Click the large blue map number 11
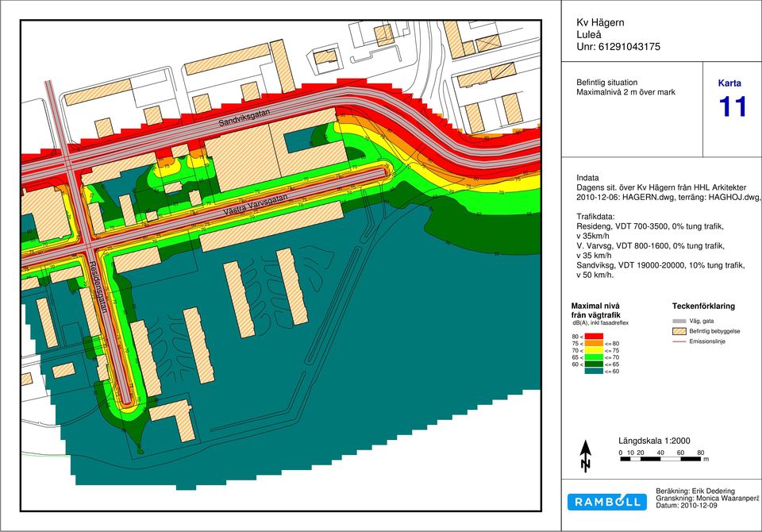 [x=733, y=106]
